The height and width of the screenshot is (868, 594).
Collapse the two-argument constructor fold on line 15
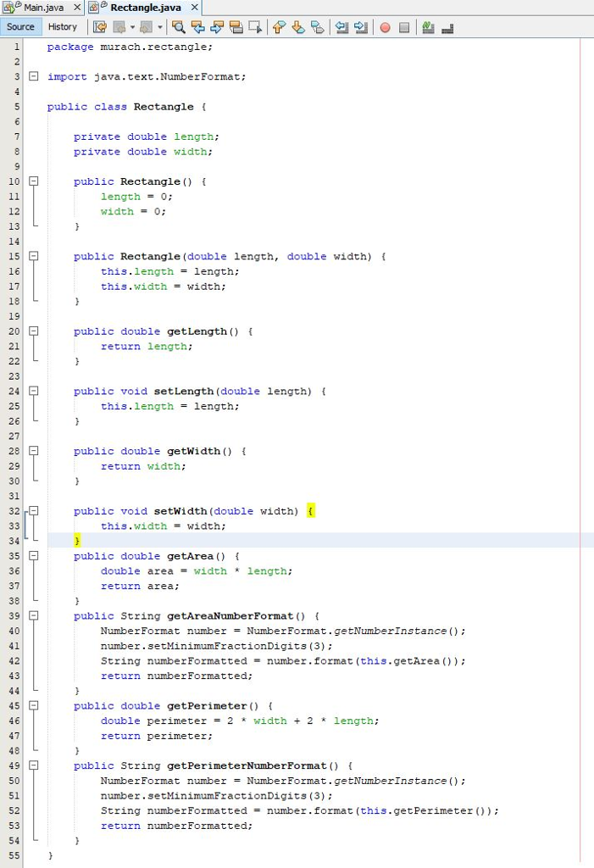tap(34, 256)
